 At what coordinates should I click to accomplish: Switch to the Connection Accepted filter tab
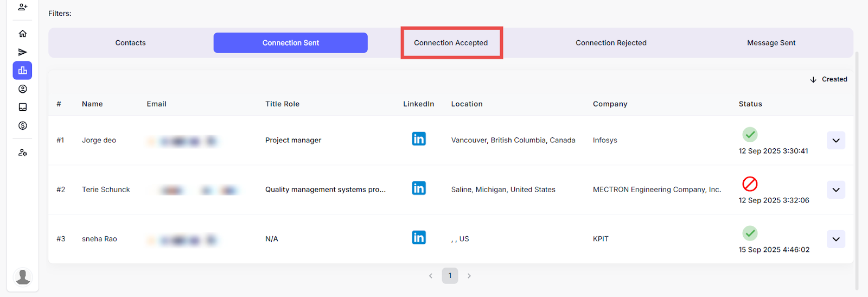click(x=451, y=43)
